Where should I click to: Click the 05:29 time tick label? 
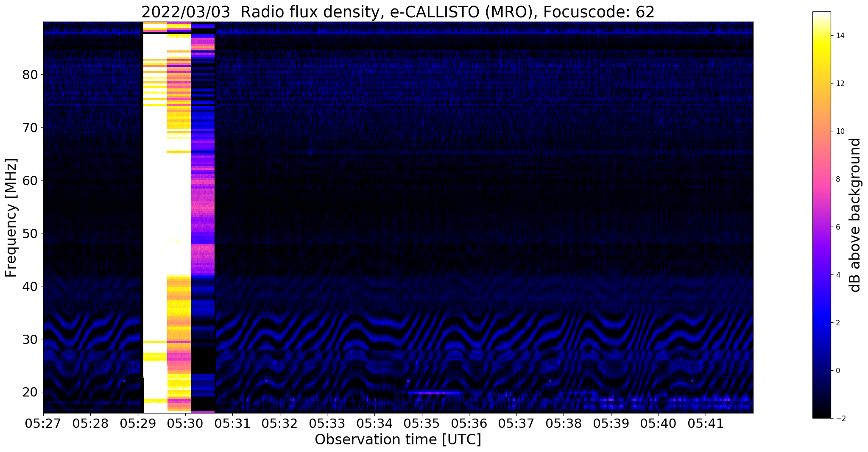pos(138,423)
